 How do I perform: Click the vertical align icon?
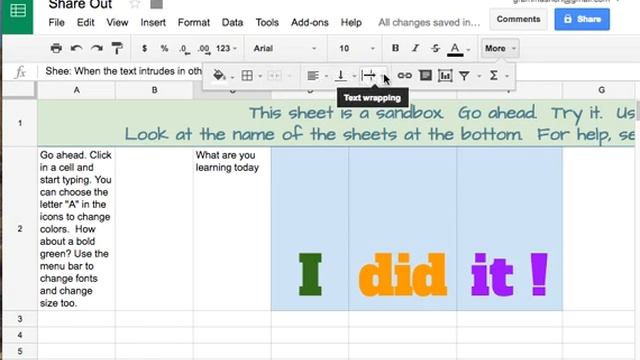pyautogui.click(x=340, y=76)
